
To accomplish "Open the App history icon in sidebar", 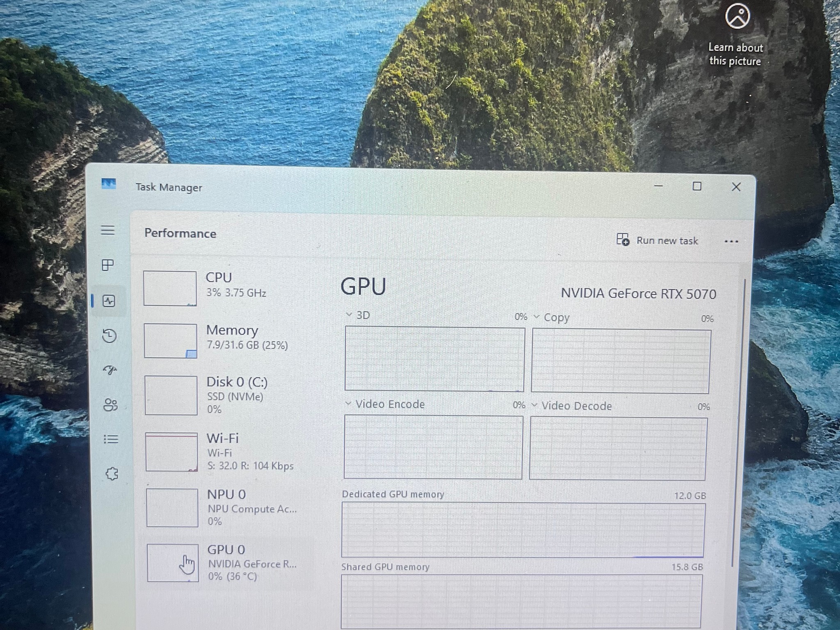I will (109, 336).
